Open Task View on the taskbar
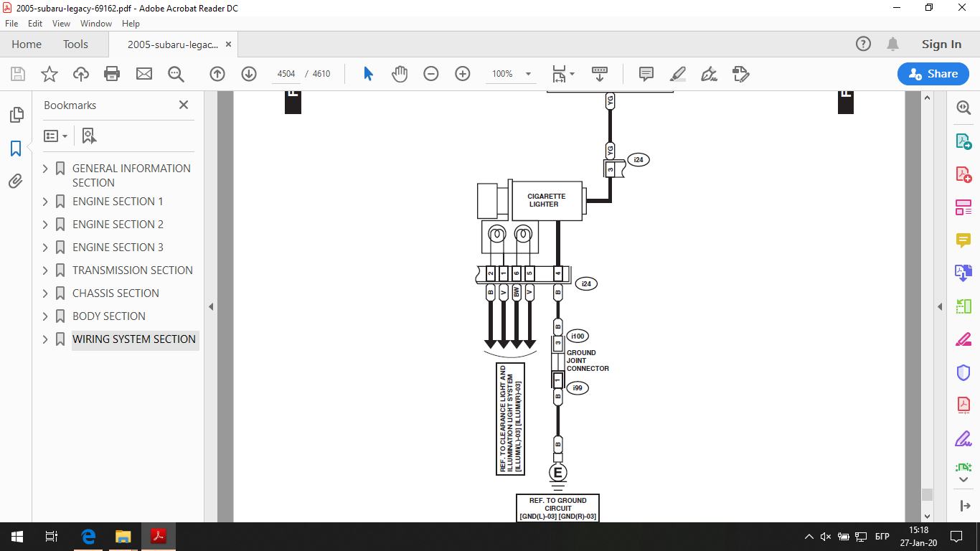980x551 pixels. (52, 537)
